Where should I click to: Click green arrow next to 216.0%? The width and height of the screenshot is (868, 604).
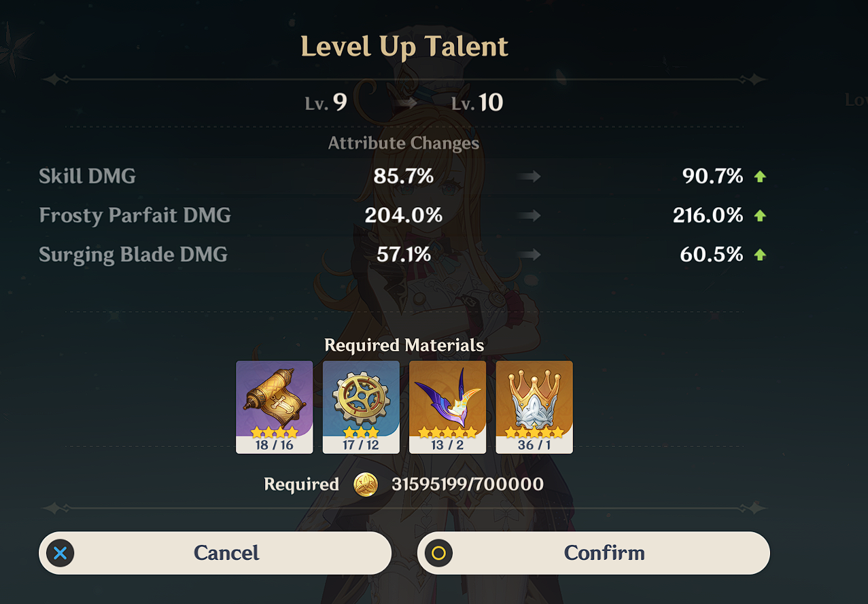(760, 216)
